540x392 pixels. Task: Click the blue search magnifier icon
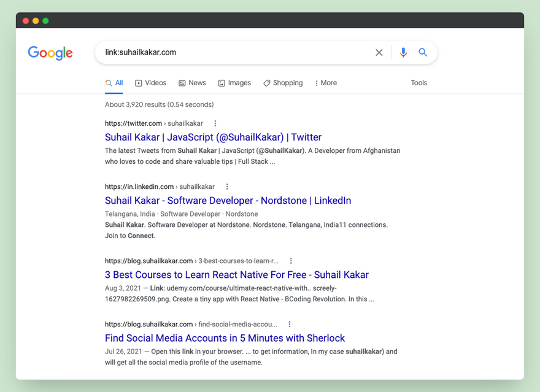click(423, 53)
